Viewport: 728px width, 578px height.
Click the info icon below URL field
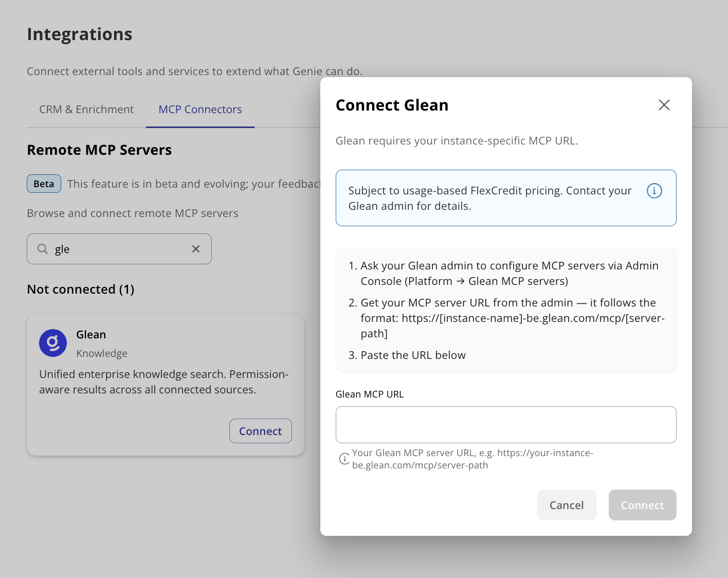coord(344,459)
